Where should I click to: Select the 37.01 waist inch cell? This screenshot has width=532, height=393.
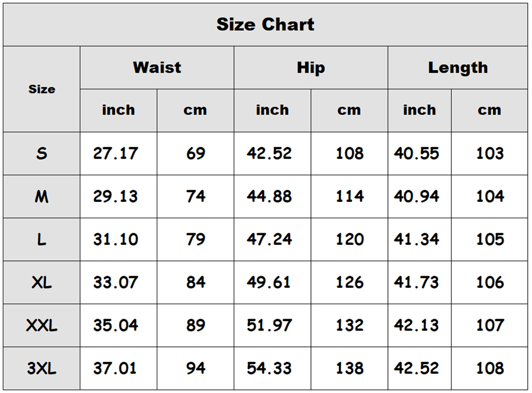click(x=119, y=368)
